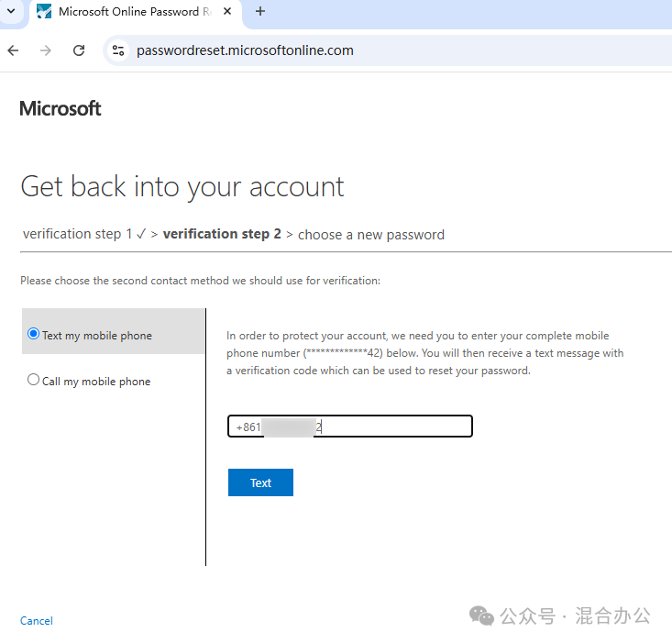Image resolution: width=672 pixels, height=643 pixels.
Task: Click the Microsoft logo text
Action: pos(61,108)
